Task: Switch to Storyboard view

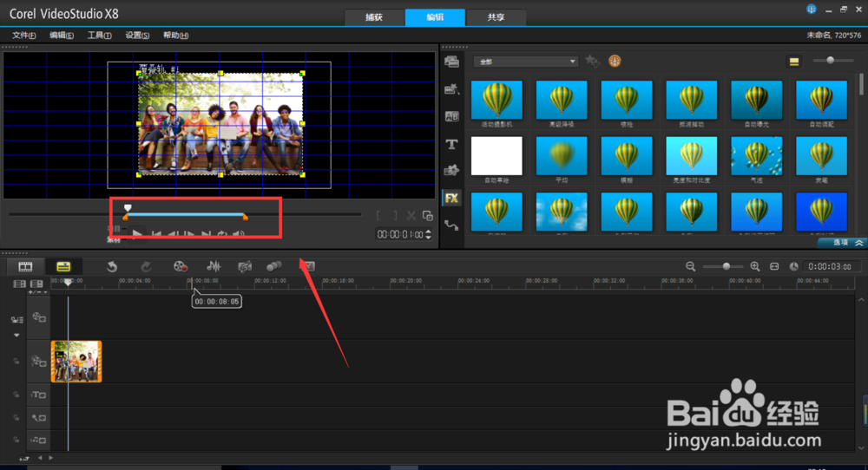Action: tap(25, 267)
